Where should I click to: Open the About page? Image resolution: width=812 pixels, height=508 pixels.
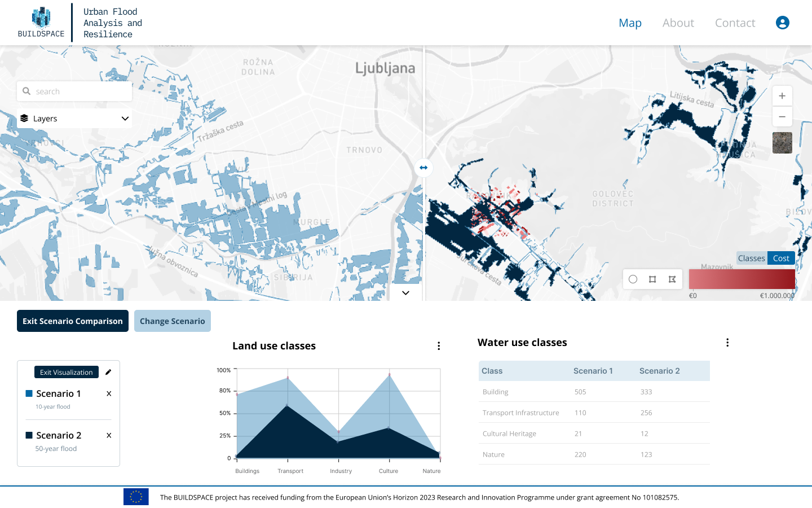[678, 23]
